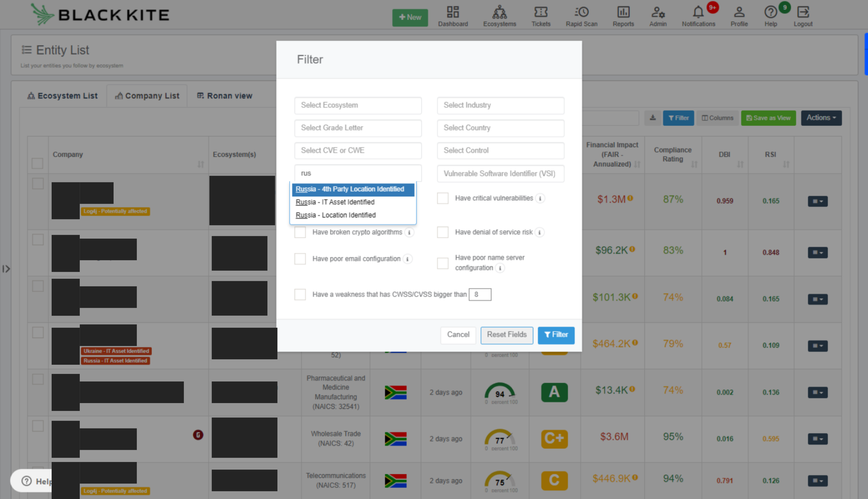Image resolution: width=868 pixels, height=499 pixels.
Task: Click Cancel in the Filter dialog
Action: [x=458, y=335]
